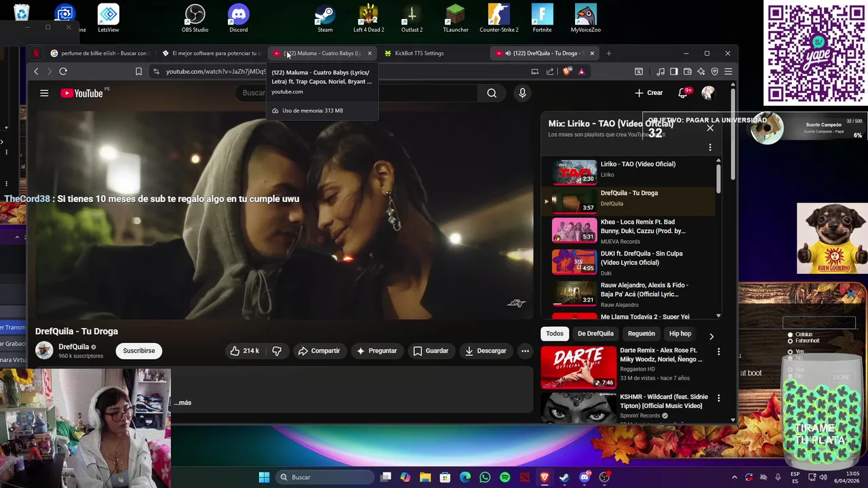Close the Maluma Cuatro Babys tab
868x488 pixels.
370,53
